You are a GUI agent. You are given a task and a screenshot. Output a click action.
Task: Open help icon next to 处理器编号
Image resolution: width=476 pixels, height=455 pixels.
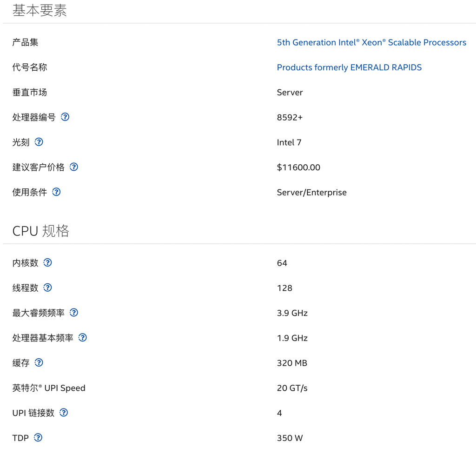[65, 117]
